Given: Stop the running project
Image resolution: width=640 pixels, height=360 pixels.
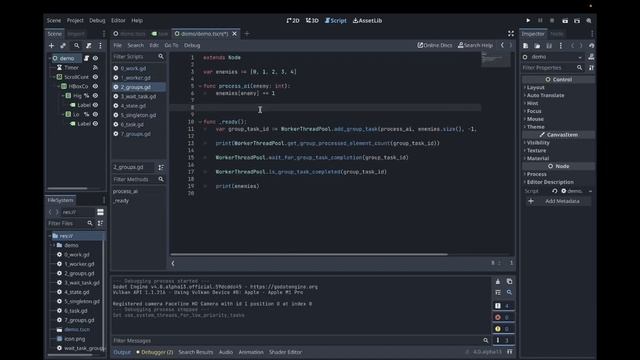Looking at the screenshot, I should pos(552,20).
